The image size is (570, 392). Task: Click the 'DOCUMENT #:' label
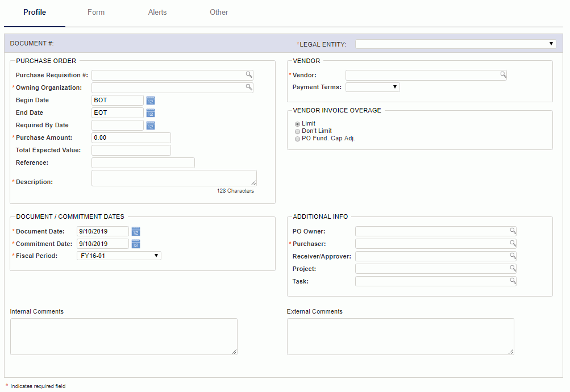32,43
